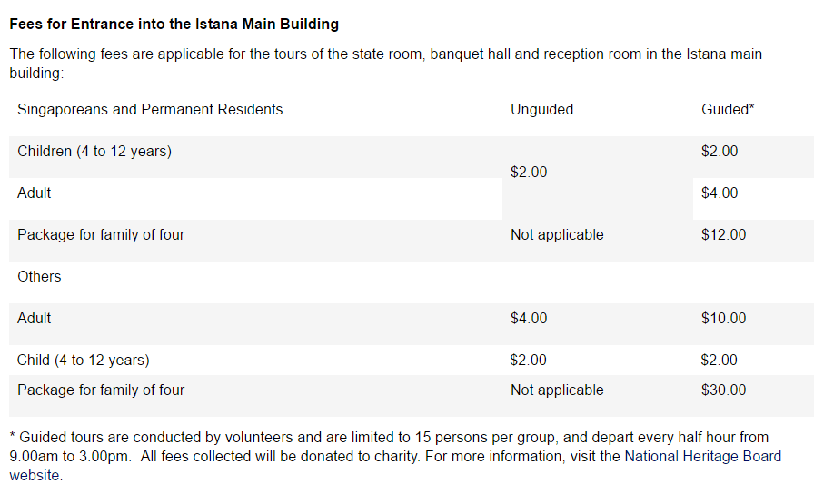The image size is (814, 504).
Task: Select the $10.00 guided adult fee
Action: click(x=723, y=318)
